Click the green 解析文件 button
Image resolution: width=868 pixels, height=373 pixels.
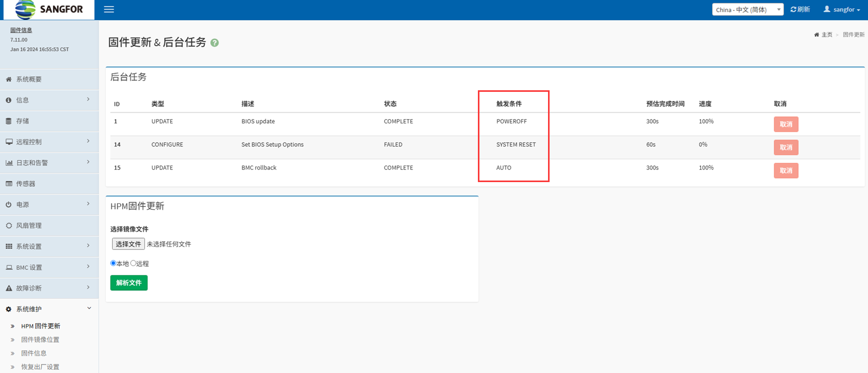point(129,283)
